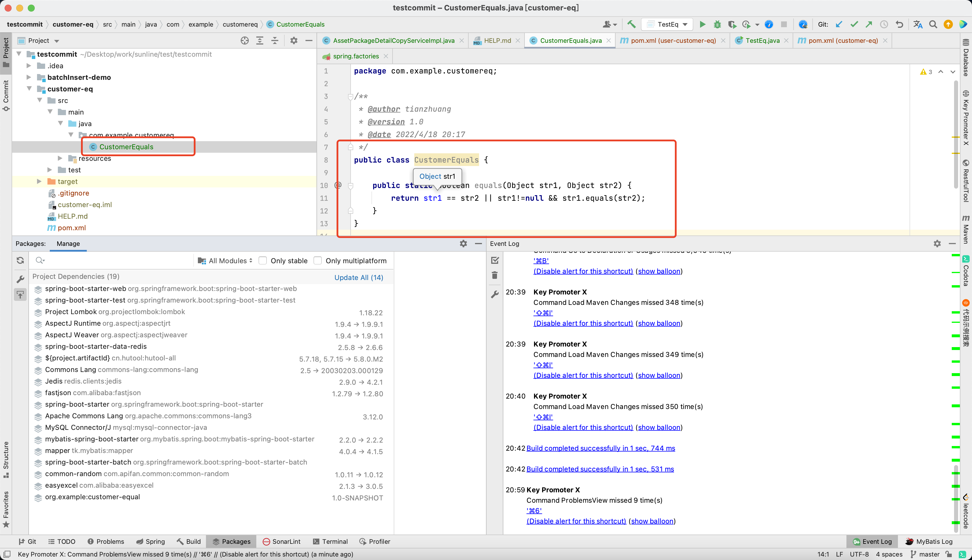
Task: Click locate file target icon in Project panel
Action: coord(245,40)
